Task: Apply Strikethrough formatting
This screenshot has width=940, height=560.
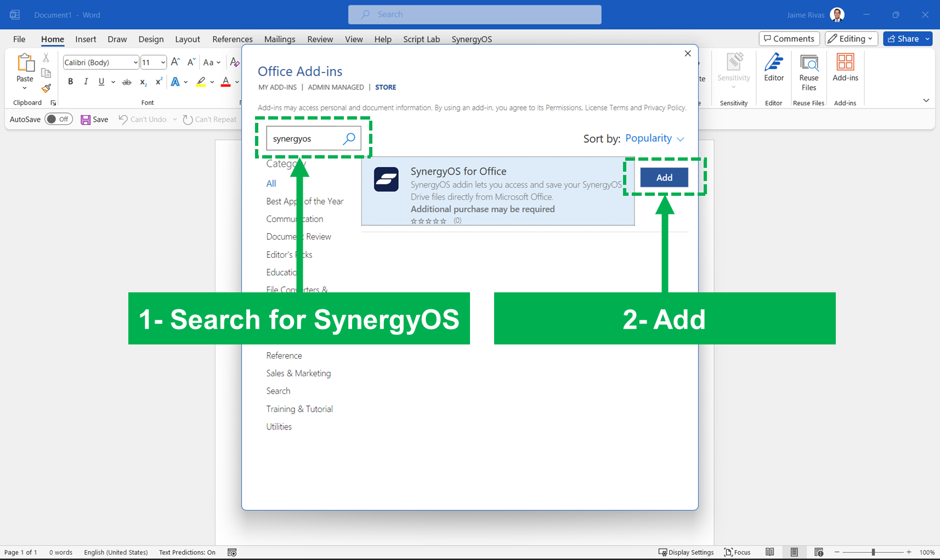Action: pyautogui.click(x=127, y=82)
